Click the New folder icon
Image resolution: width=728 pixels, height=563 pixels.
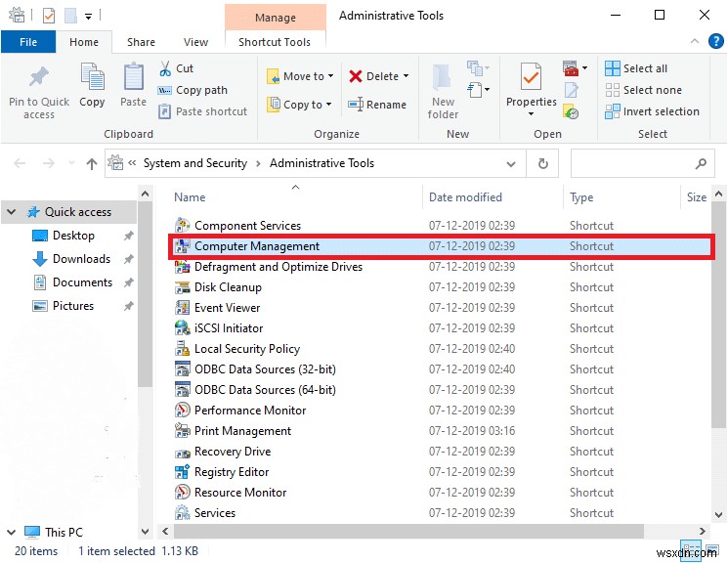[442, 77]
